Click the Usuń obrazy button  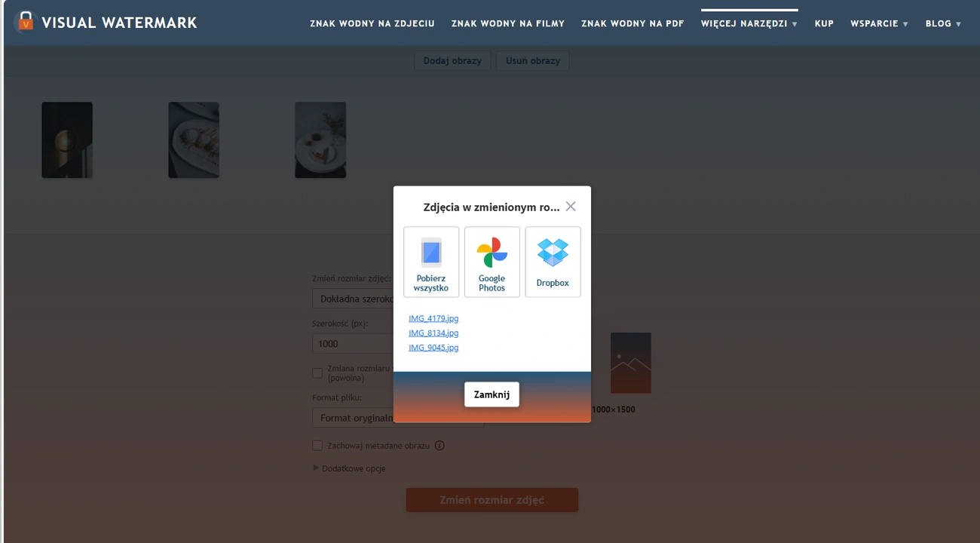point(533,61)
